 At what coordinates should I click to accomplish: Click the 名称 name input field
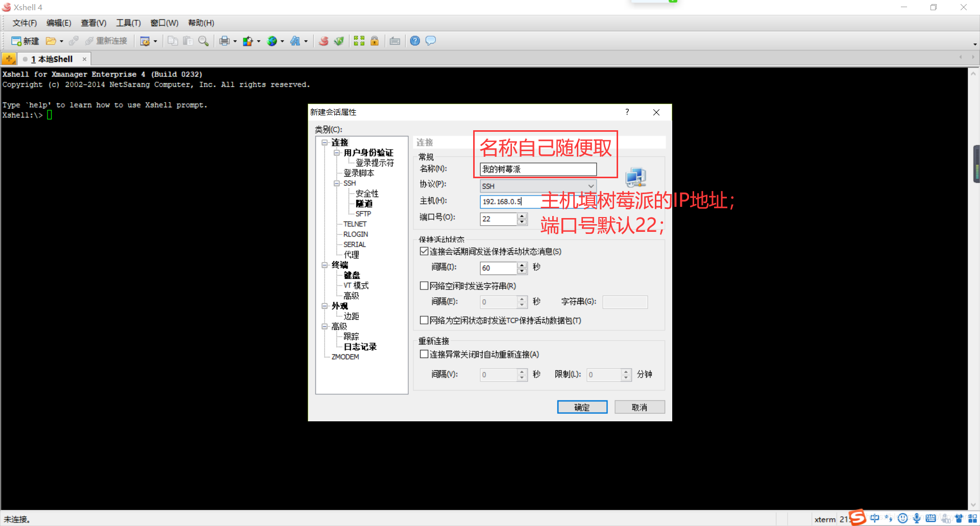click(x=538, y=169)
